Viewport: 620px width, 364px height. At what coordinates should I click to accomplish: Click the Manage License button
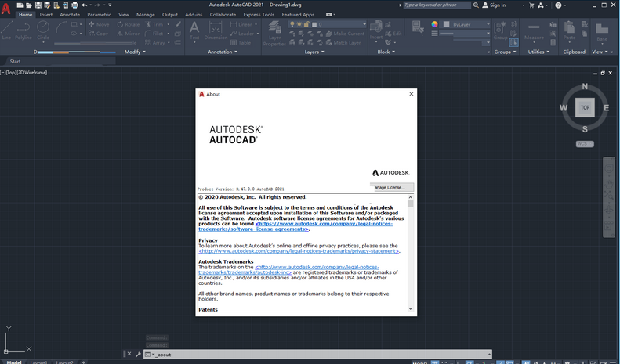point(392,187)
